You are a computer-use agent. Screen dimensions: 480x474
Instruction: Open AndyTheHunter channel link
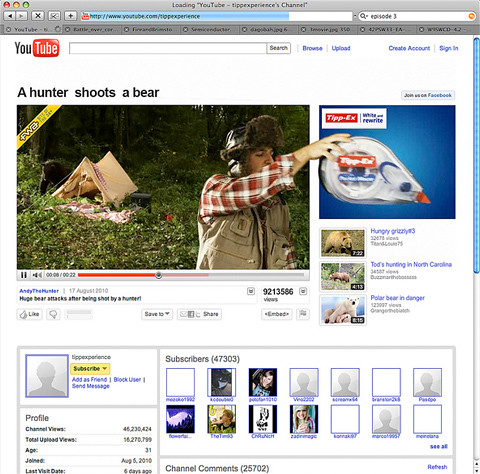point(39,291)
